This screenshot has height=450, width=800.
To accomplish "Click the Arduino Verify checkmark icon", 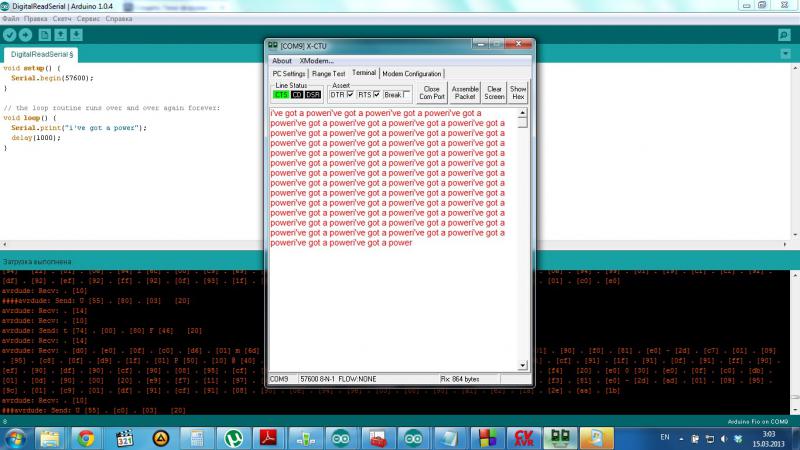I will [10, 35].
